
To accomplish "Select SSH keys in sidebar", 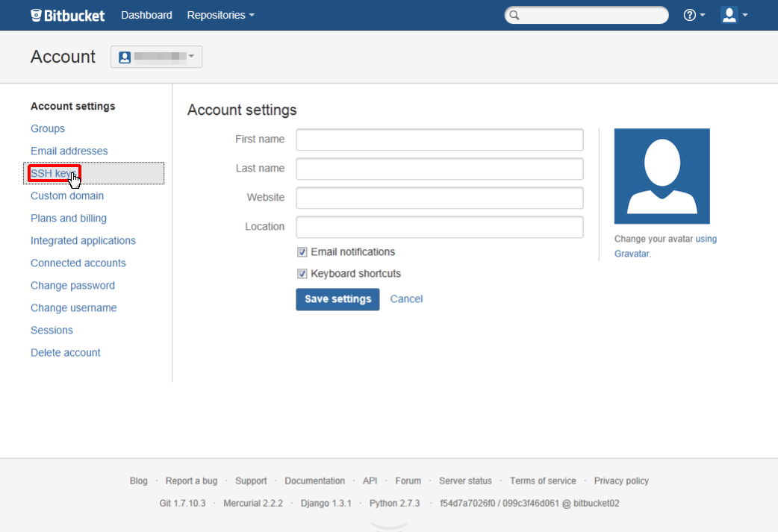I will (x=54, y=173).
